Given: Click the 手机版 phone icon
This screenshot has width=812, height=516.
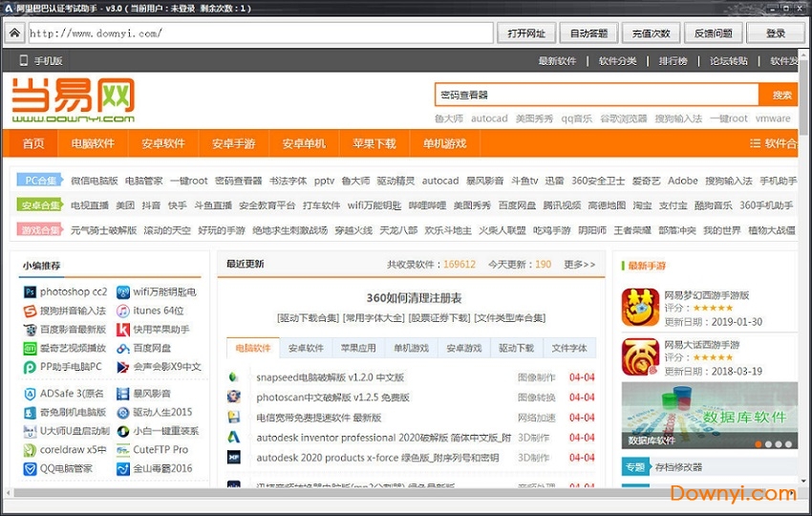Looking at the screenshot, I should point(23,60).
